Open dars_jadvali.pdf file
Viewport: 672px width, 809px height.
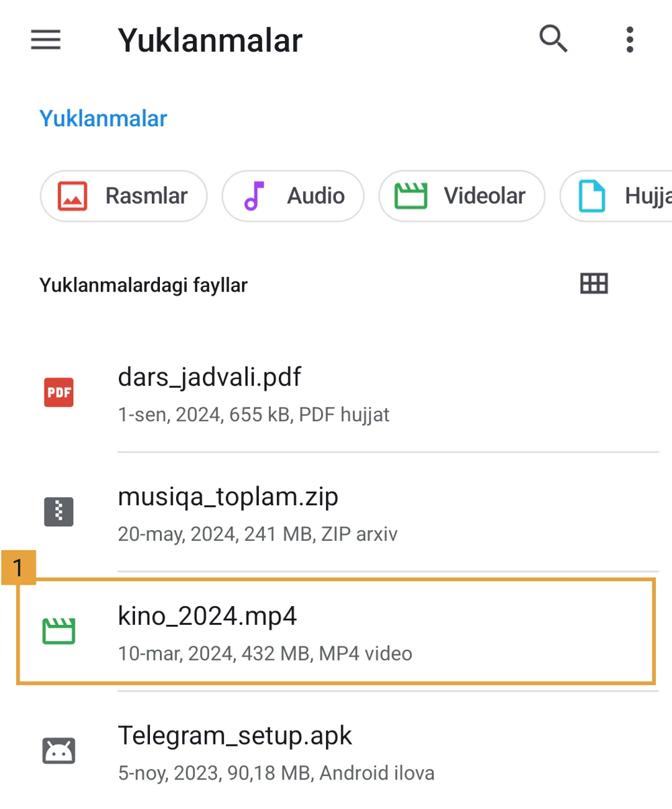[336, 392]
